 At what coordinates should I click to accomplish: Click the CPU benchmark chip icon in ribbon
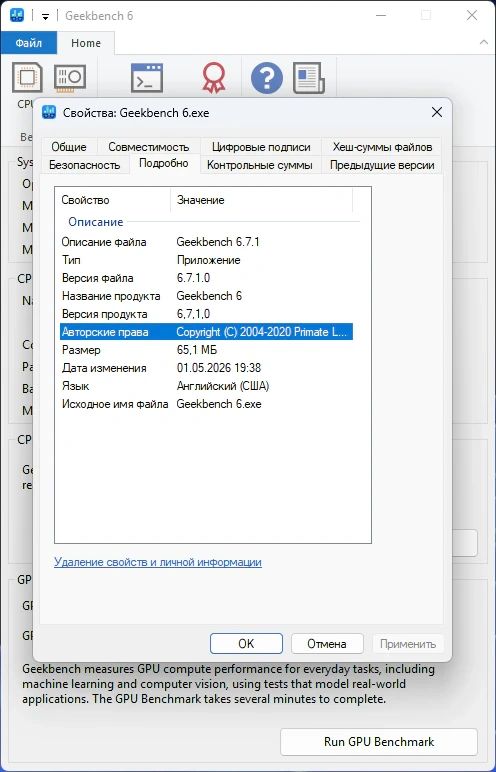[27, 77]
